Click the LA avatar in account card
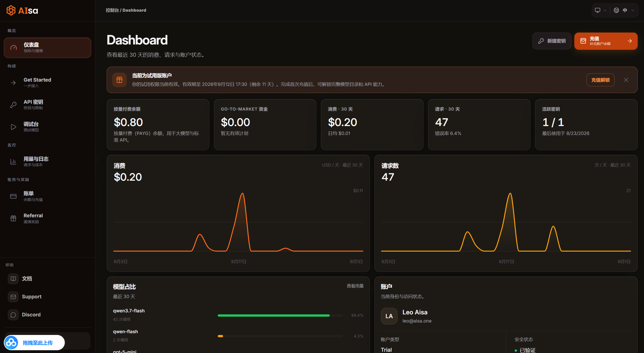 [x=389, y=316]
